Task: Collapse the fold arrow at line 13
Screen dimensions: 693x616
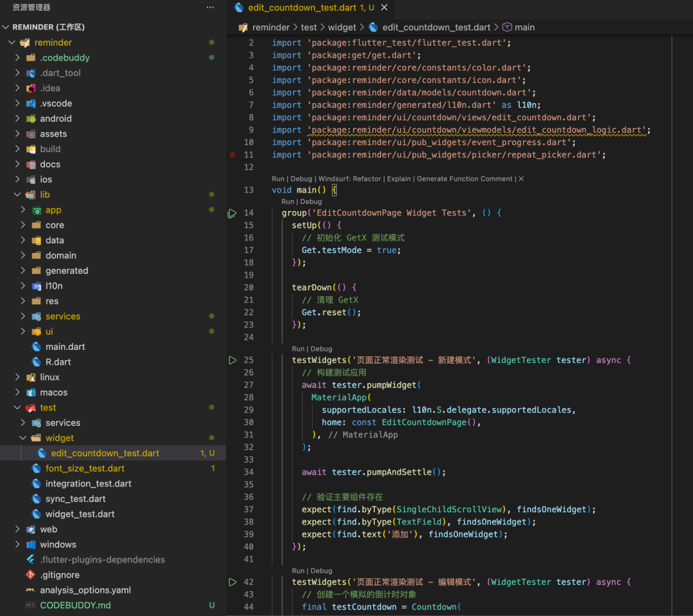Action: [264, 191]
